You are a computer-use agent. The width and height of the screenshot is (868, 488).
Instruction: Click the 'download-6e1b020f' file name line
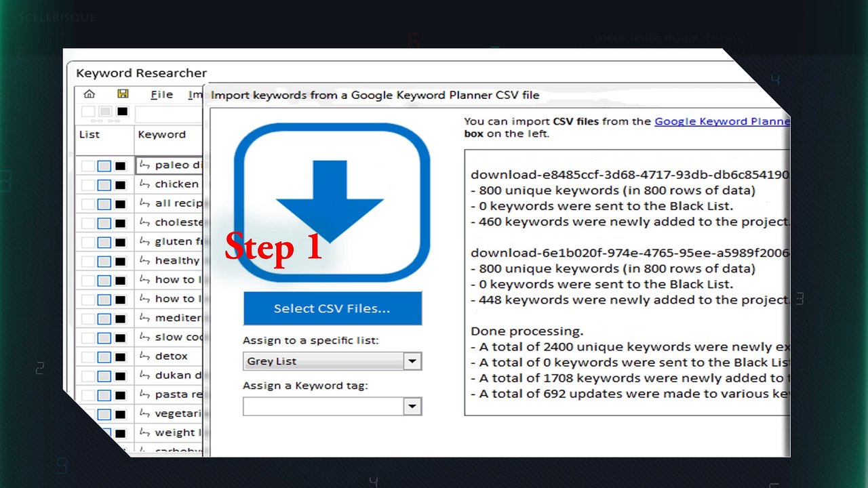tap(630, 253)
